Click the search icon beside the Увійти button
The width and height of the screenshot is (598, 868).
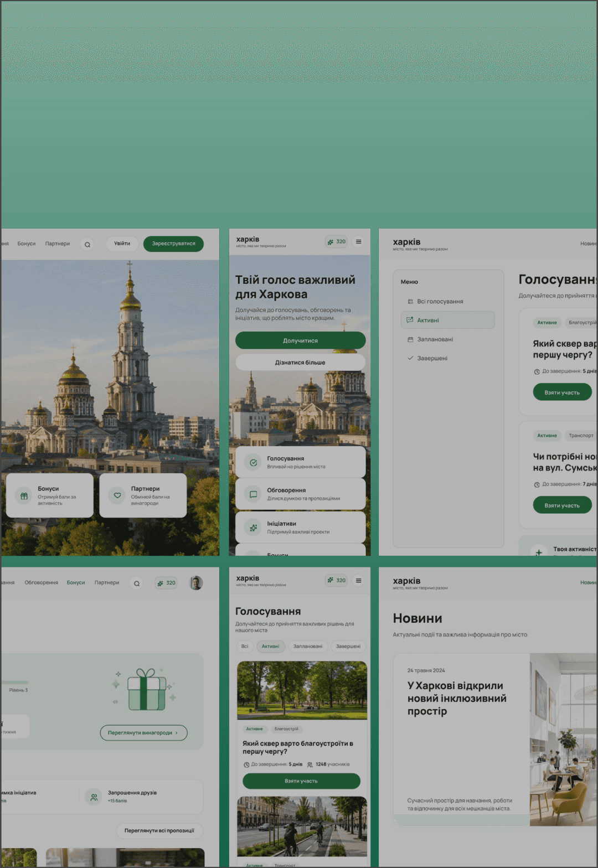tap(87, 244)
